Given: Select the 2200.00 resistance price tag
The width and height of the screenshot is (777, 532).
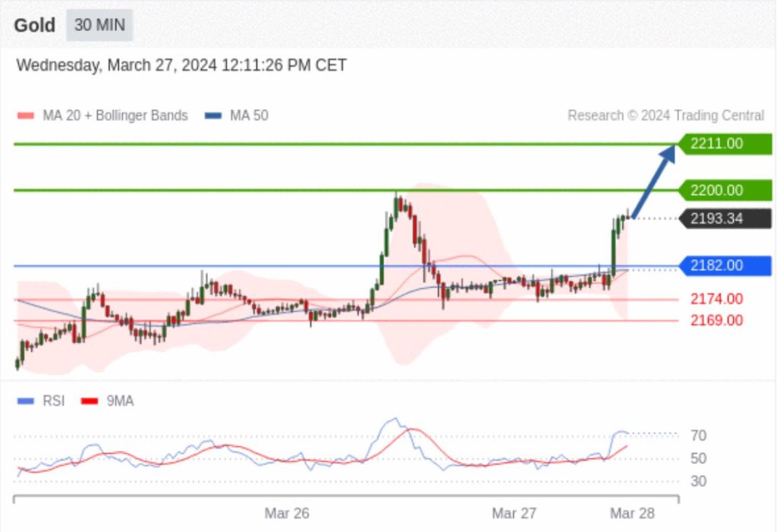Looking at the screenshot, I should click(x=725, y=190).
